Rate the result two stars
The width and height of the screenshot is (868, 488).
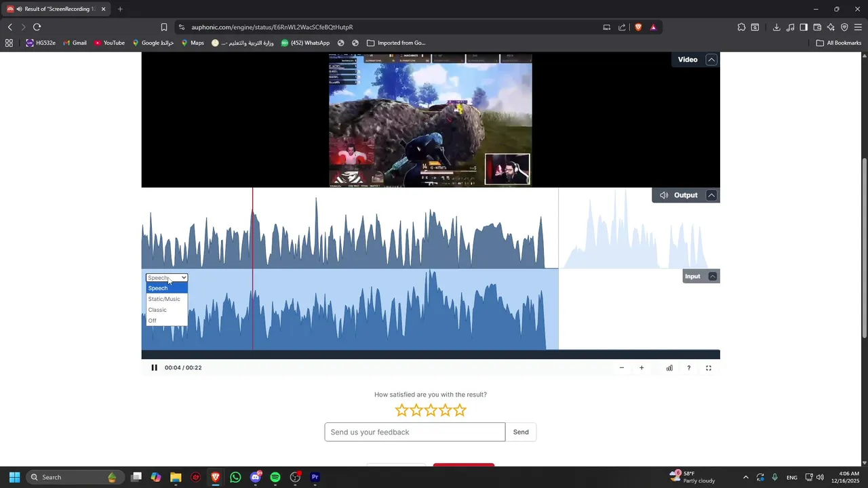(416, 410)
